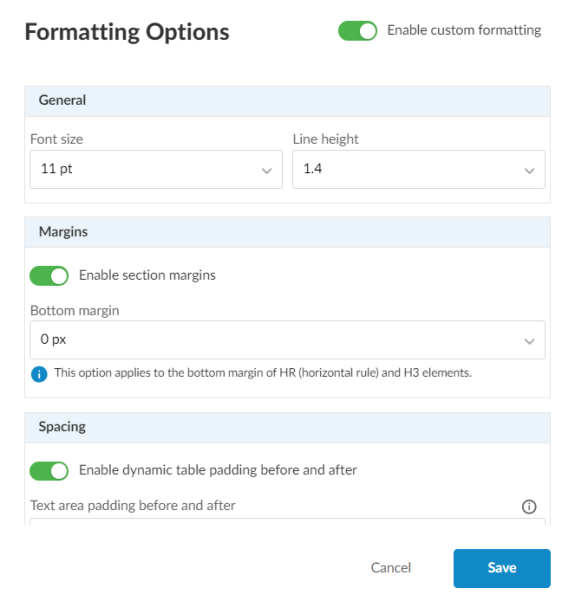Open the Font size dropdown

click(x=156, y=169)
